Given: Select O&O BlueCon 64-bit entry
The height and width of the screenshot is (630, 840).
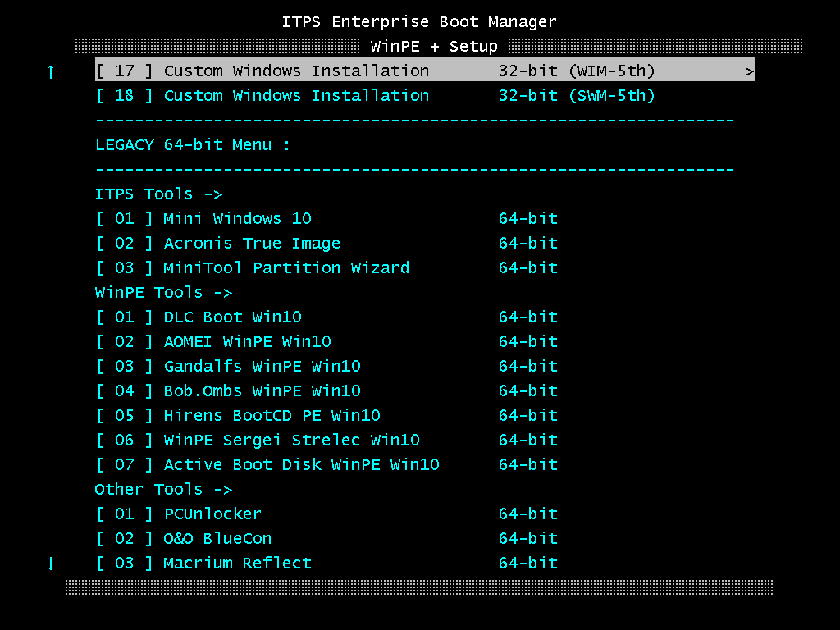Looking at the screenshot, I should 326,539.
